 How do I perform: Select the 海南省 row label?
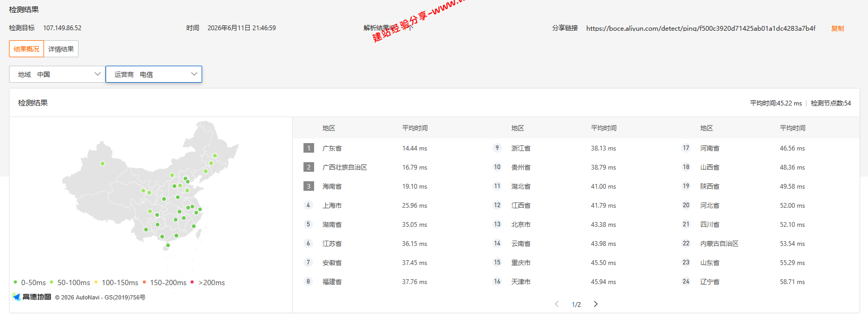[x=332, y=187]
